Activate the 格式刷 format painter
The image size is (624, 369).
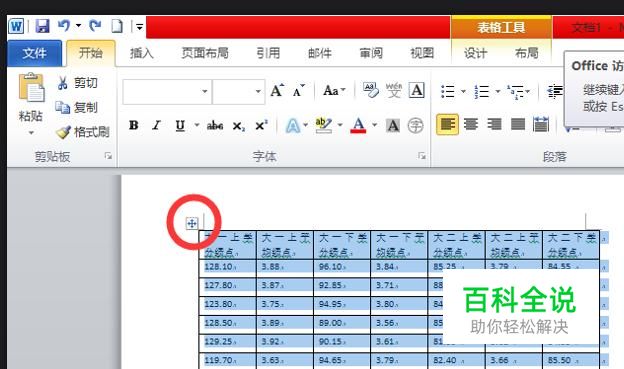coord(83,132)
